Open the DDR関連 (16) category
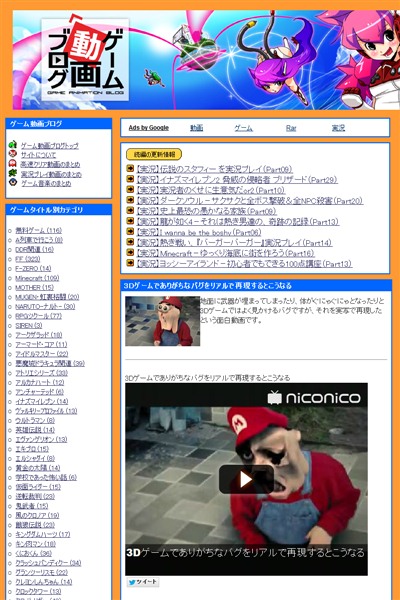The width and height of the screenshot is (400, 600). [x=34, y=249]
